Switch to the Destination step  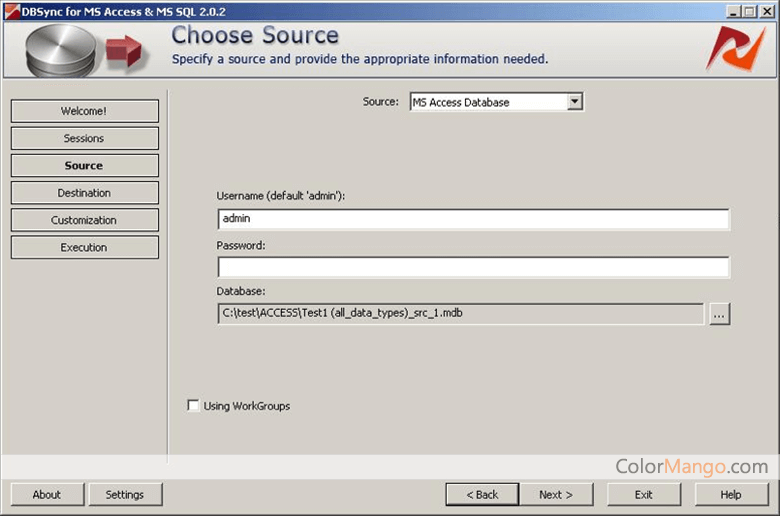click(85, 193)
